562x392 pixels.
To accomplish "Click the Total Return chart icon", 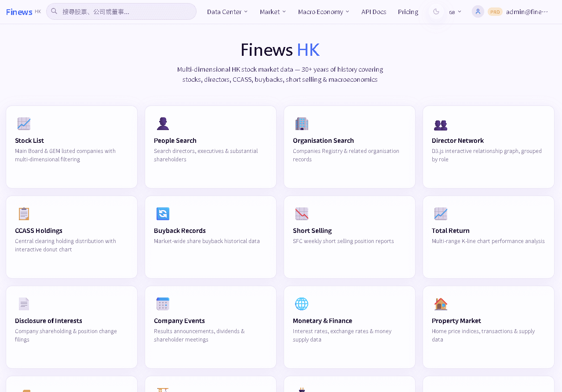I will [x=441, y=214].
